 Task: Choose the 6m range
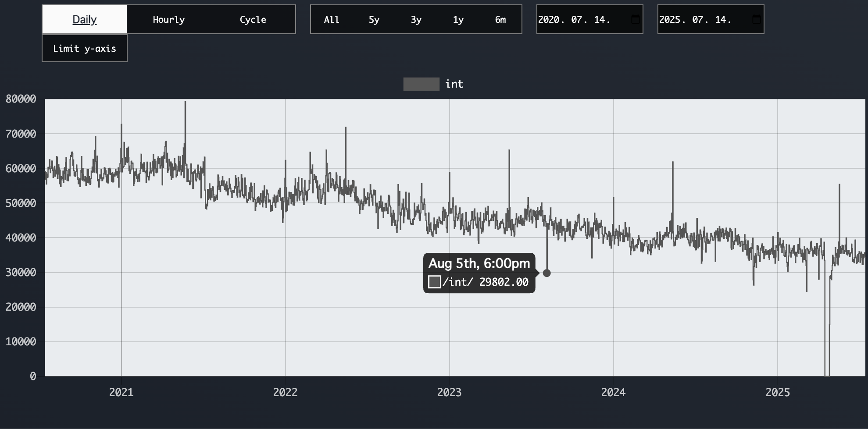click(500, 19)
